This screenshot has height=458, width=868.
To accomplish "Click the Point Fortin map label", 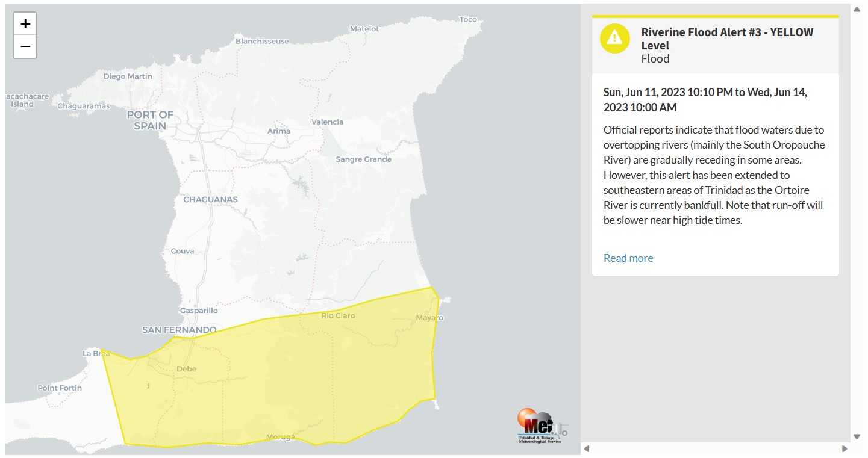I will coord(60,388).
